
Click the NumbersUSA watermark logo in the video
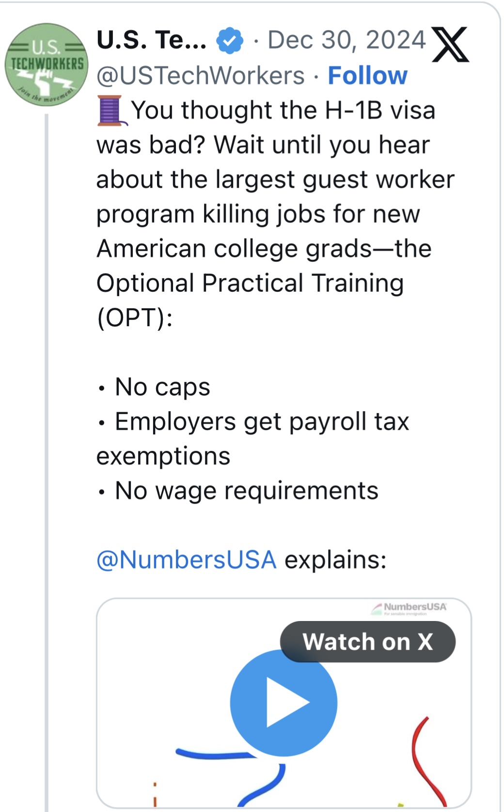pyautogui.click(x=409, y=608)
